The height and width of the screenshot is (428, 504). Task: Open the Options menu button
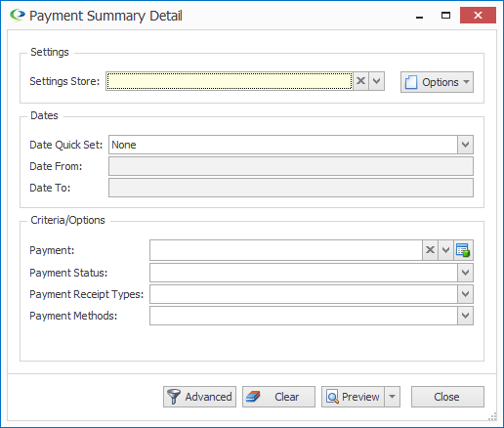pos(437,82)
